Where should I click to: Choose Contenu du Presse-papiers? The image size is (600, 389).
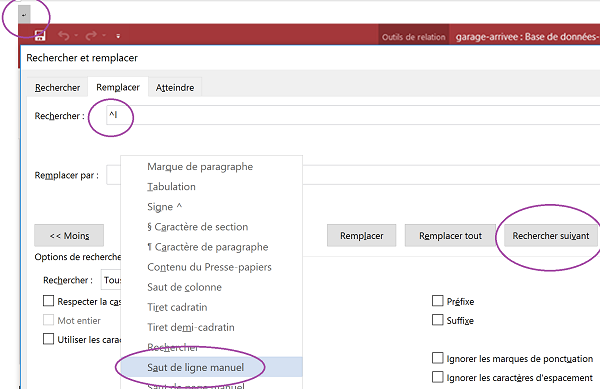[212, 267]
